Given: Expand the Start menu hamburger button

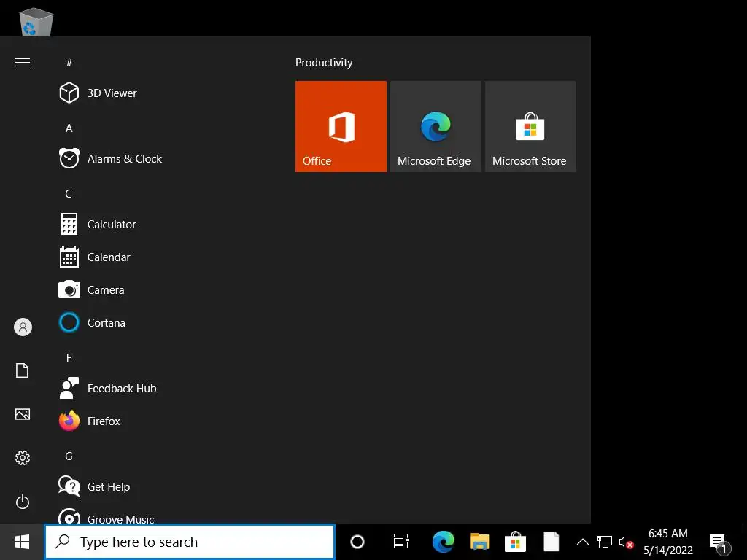Looking at the screenshot, I should (23, 63).
